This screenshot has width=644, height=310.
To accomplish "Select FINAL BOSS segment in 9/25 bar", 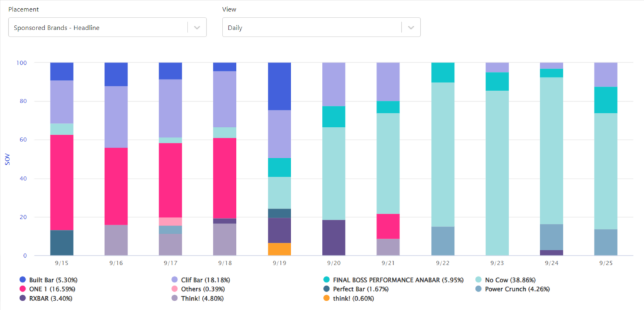I will click(x=606, y=100).
